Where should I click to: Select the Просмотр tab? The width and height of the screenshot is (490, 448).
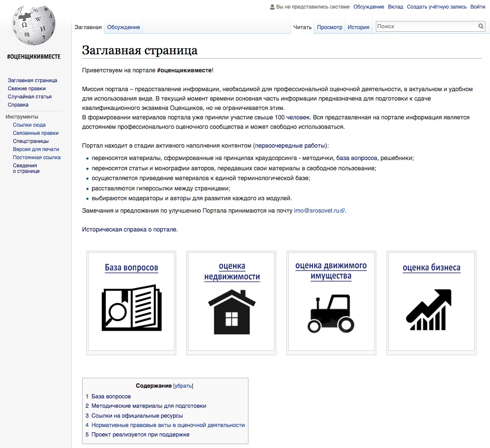[x=330, y=27]
